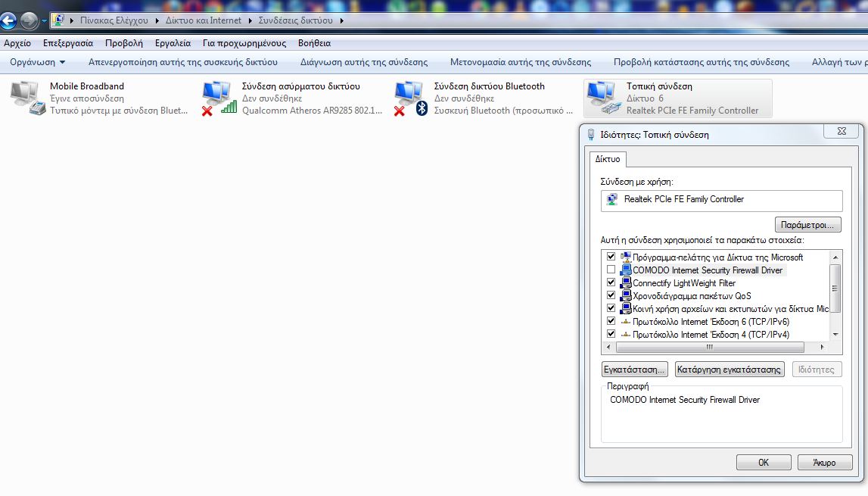868x496 pixels.
Task: Open the Αρχείο menu
Action: 17,43
